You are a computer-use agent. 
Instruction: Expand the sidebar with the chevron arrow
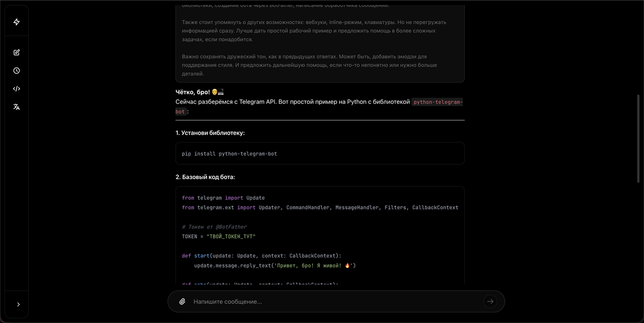pyautogui.click(x=19, y=304)
